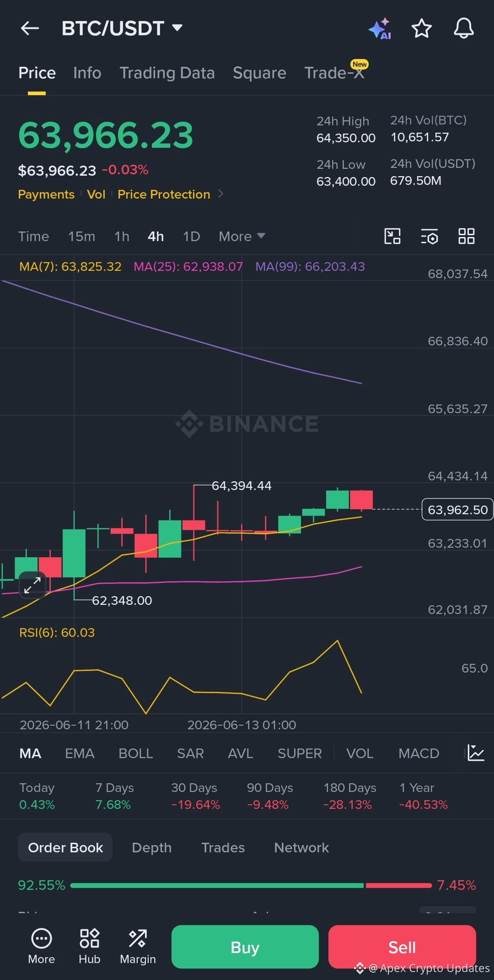Open price alerts bell icon
This screenshot has width=494, height=980.
(463, 28)
